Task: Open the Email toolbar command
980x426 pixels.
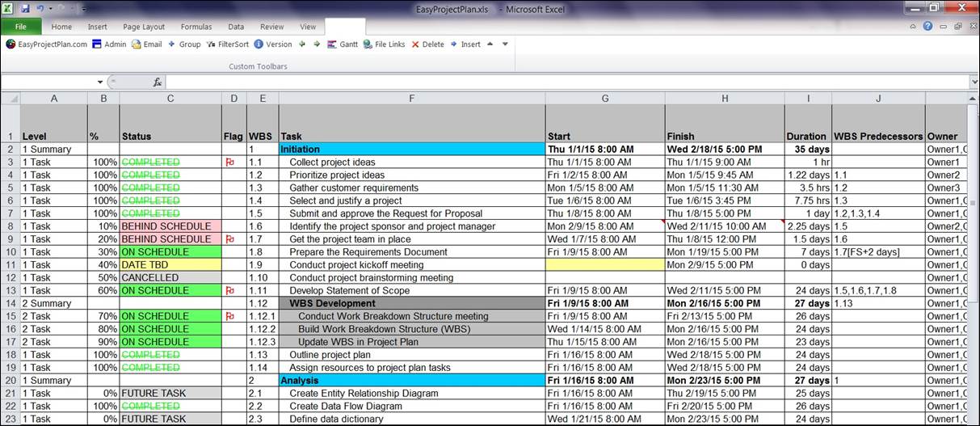Action: coord(147,44)
